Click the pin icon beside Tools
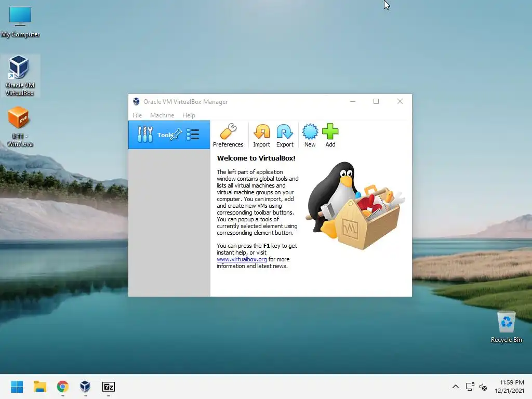Viewport: 532px width, 399px height. 177,135
